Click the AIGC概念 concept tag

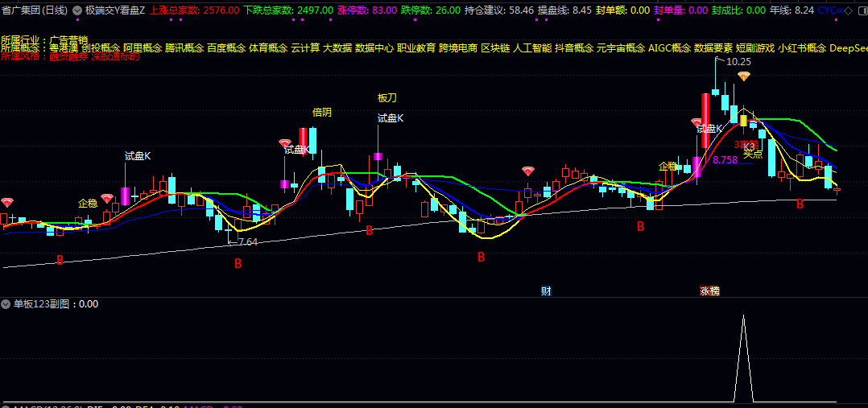(x=670, y=48)
